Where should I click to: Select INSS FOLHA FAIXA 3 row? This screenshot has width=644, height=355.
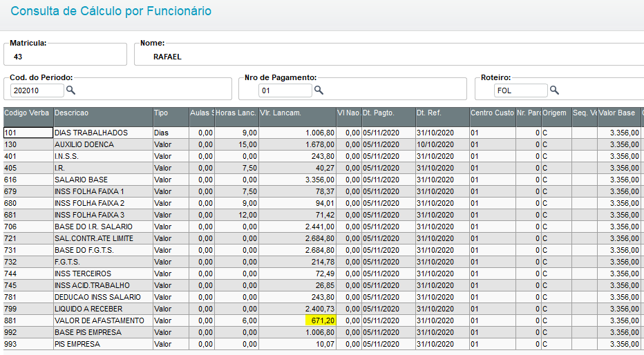pyautogui.click(x=321, y=215)
